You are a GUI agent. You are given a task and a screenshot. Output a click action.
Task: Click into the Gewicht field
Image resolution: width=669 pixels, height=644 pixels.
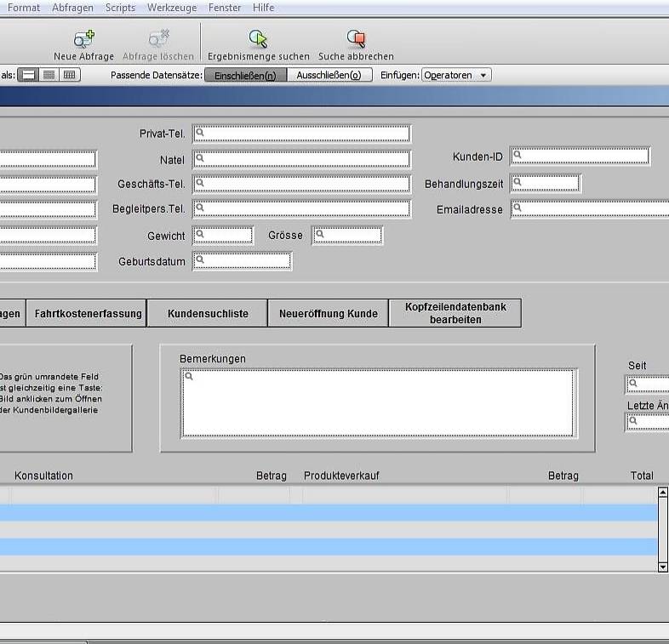[x=223, y=236]
